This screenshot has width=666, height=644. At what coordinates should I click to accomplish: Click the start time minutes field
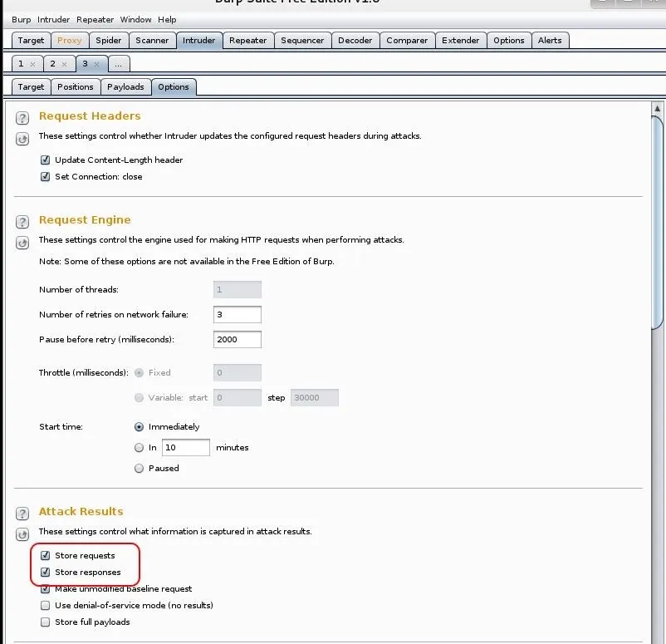pyautogui.click(x=186, y=447)
